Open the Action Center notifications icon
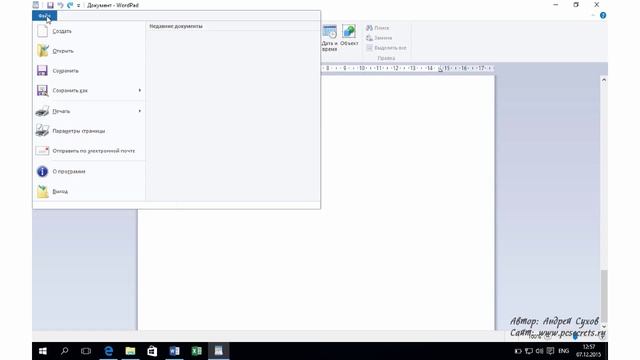640x360 pixels. tap(550, 351)
